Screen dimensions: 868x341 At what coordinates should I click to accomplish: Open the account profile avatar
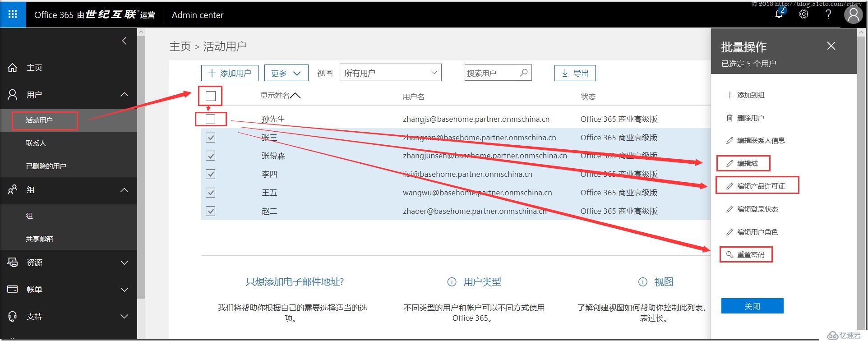[853, 15]
